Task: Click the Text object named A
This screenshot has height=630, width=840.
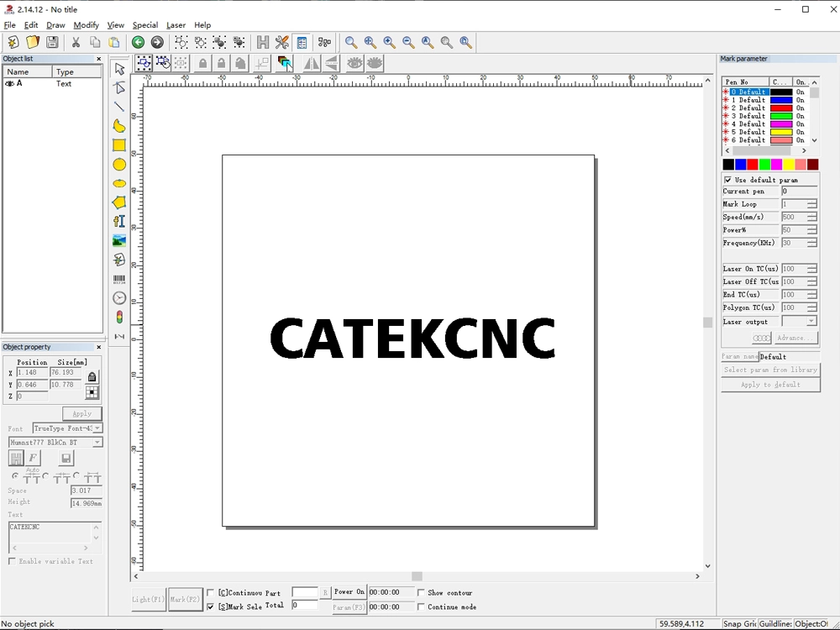Action: click(x=19, y=83)
